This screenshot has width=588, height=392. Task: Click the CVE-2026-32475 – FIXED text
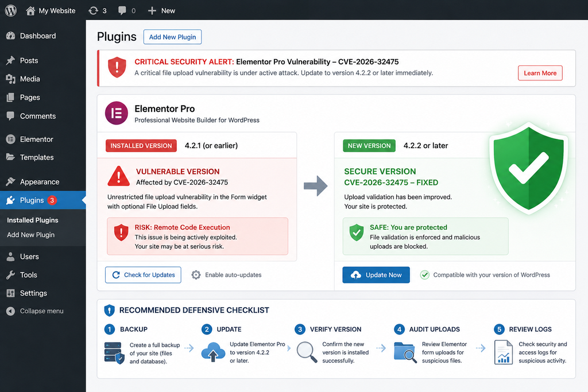391,183
